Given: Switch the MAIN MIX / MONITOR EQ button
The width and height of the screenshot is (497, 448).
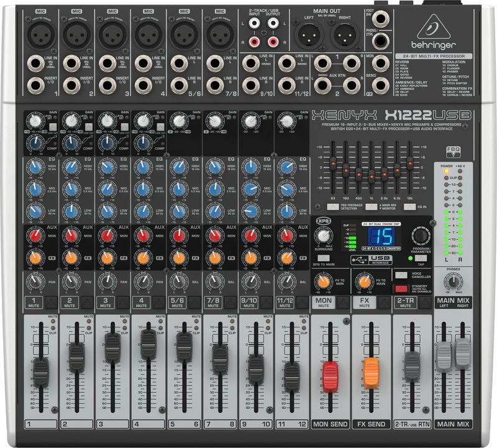Looking at the screenshot, I should (371, 207).
